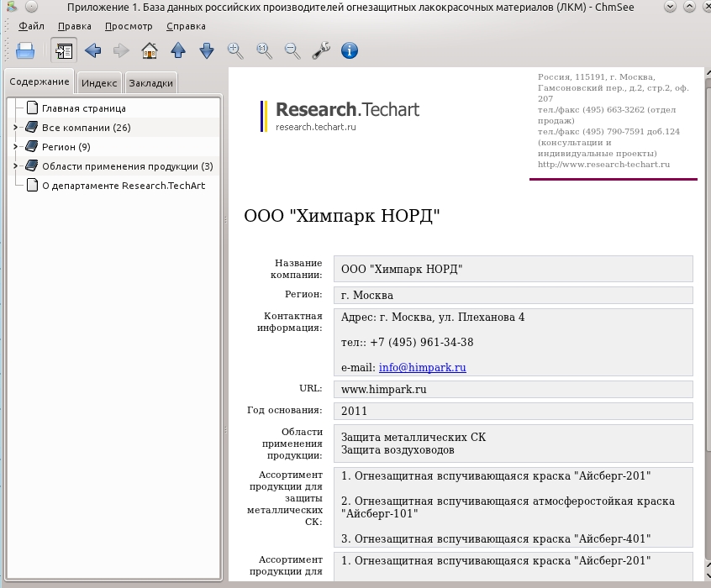This screenshot has width=711, height=588.
Task: Reset zoom with the 1:1 magnifier
Action: 264,50
